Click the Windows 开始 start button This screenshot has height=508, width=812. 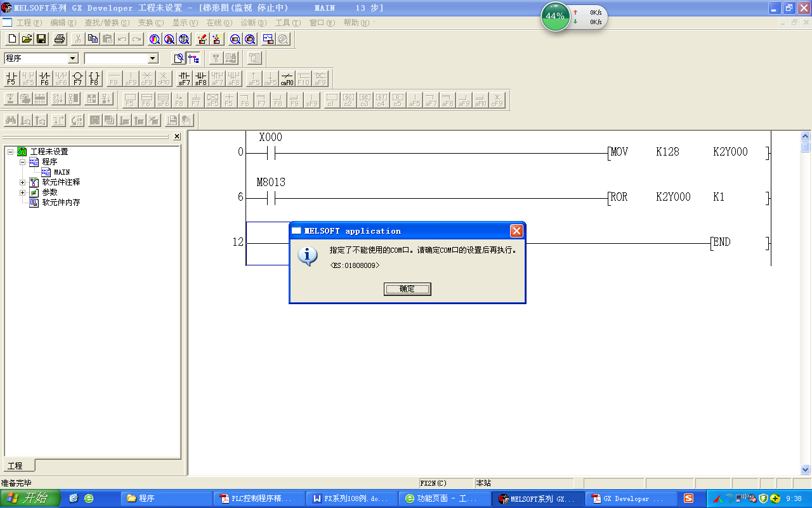30,498
